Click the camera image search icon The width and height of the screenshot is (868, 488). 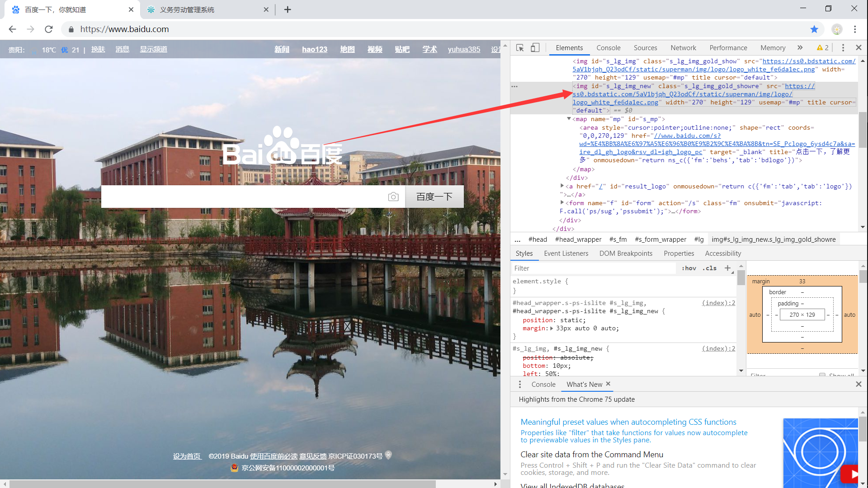tap(393, 197)
